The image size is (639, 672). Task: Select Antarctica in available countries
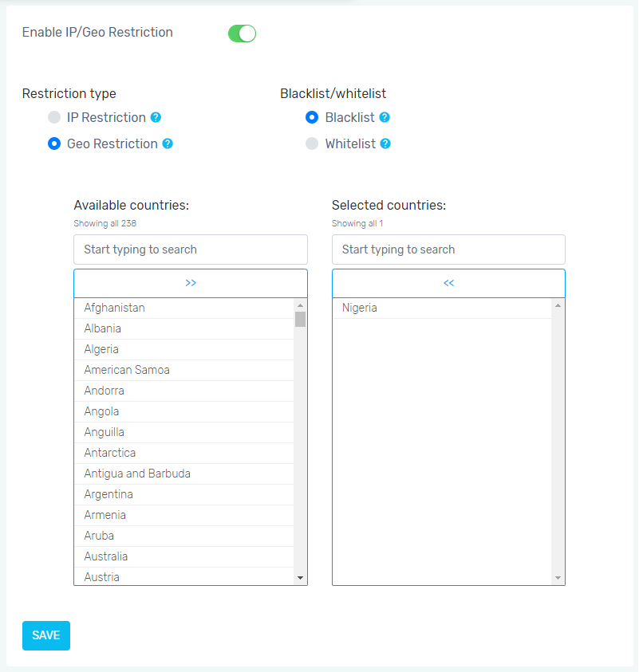[x=184, y=453]
